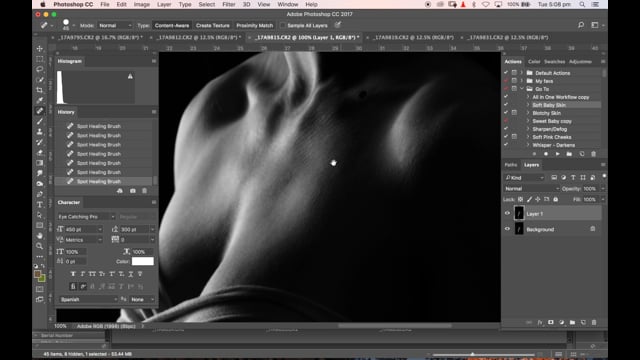Click the font size 450 pt field
640x360 pixels.
80,229
